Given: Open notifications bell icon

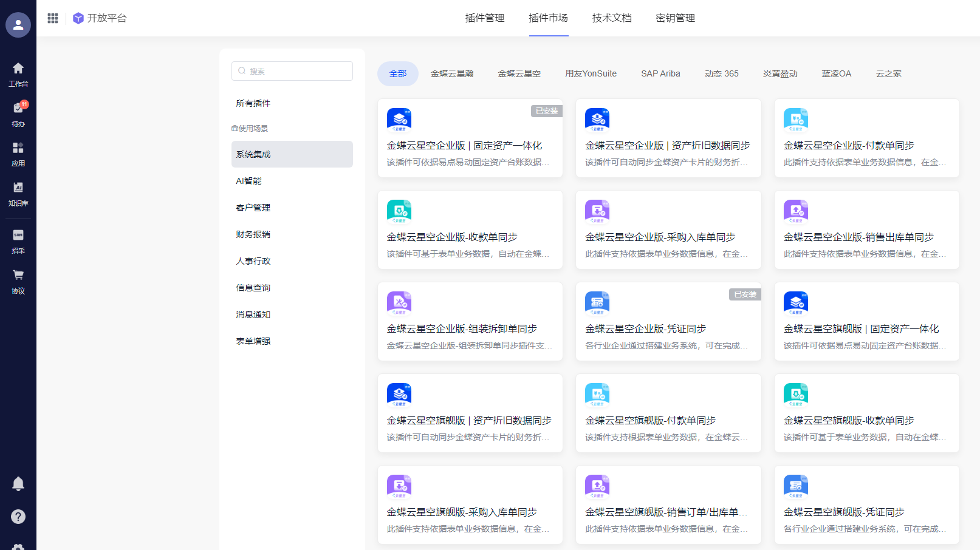Looking at the screenshot, I should click(18, 484).
